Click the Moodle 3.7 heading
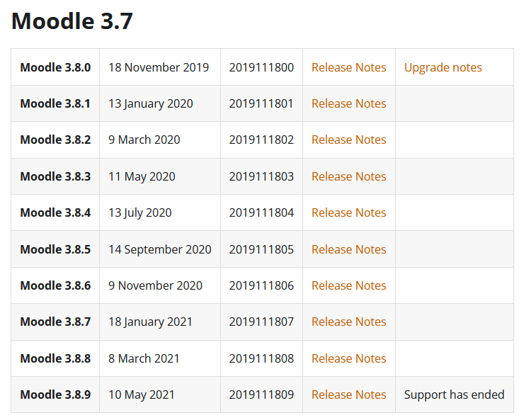 [72, 21]
